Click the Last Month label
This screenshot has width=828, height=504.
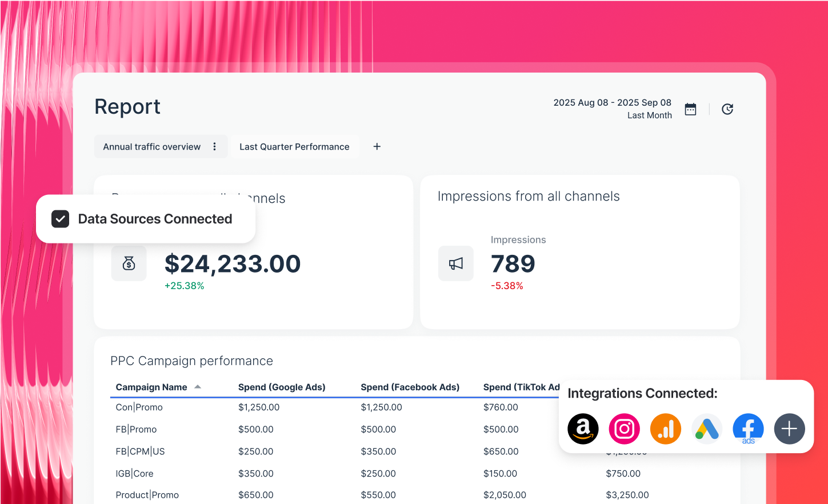(x=649, y=115)
